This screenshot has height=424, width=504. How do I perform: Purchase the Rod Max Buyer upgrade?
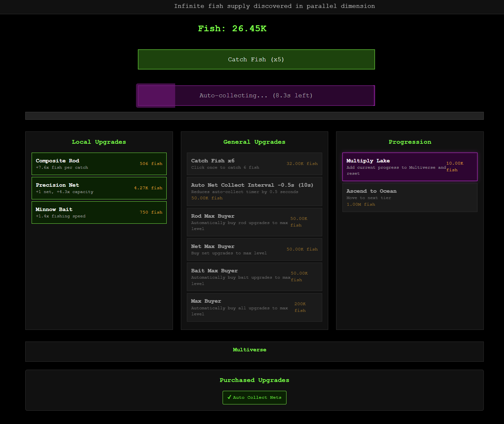[254, 222]
